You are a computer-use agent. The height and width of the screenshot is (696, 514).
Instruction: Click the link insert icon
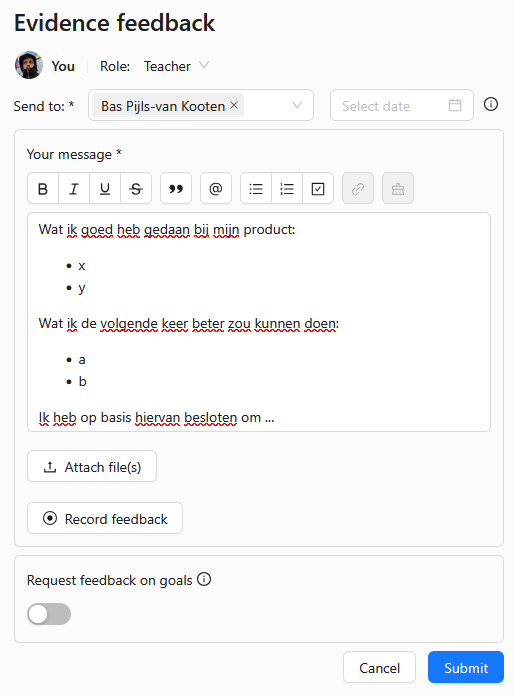[x=358, y=189]
